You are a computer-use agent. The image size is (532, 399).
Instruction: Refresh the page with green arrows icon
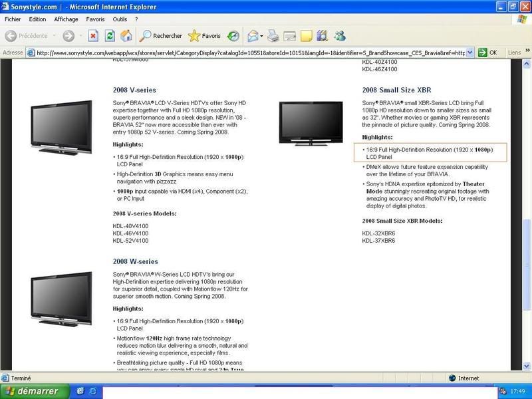[x=110, y=36]
